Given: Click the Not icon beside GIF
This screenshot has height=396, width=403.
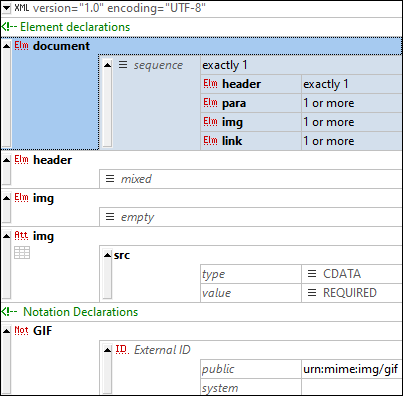Looking at the screenshot, I should pos(21,330).
